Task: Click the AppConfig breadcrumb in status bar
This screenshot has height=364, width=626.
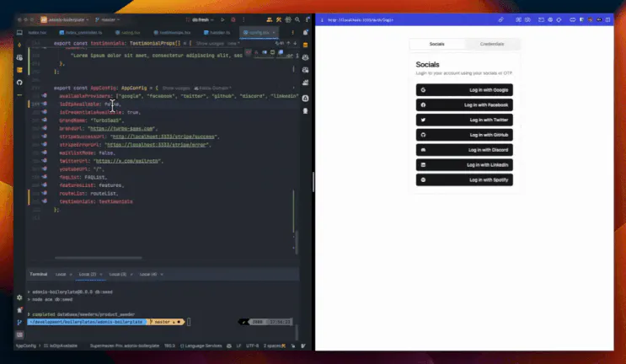Action: [x=26, y=345]
